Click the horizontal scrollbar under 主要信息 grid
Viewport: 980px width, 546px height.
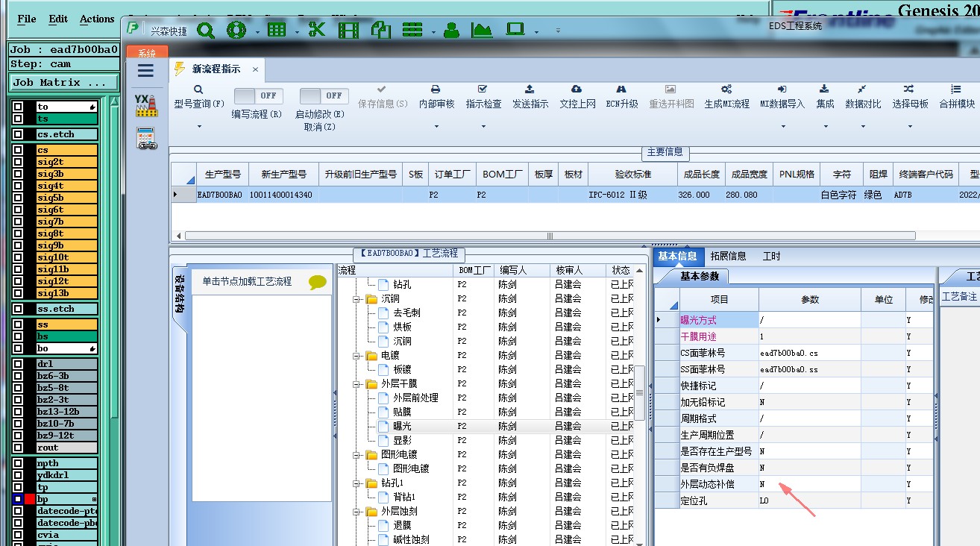tap(550, 236)
